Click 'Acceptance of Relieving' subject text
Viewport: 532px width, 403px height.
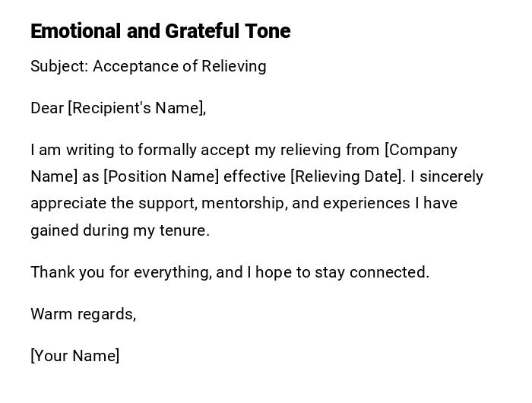point(179,66)
